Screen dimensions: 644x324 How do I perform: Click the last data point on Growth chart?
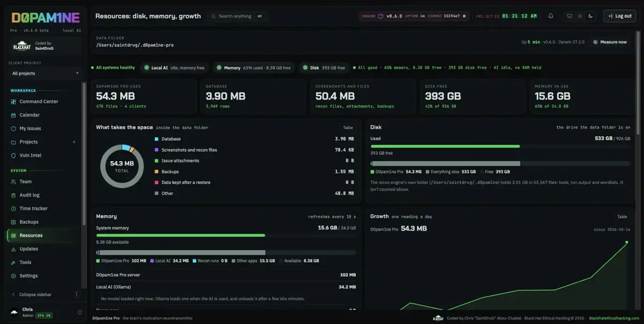click(x=626, y=242)
